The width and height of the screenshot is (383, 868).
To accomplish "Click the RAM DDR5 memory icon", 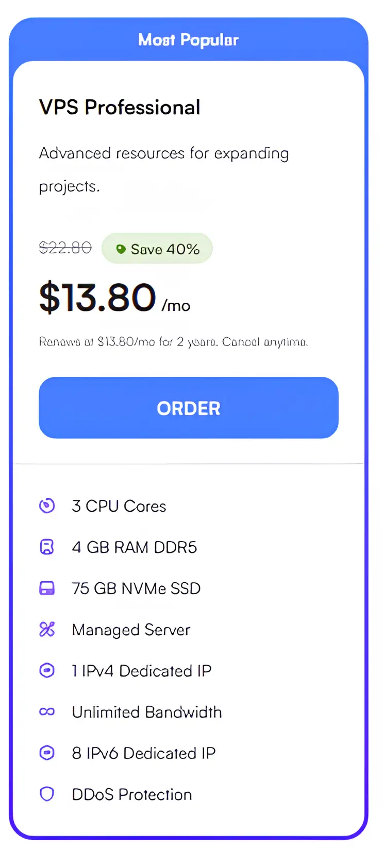I will (x=47, y=547).
